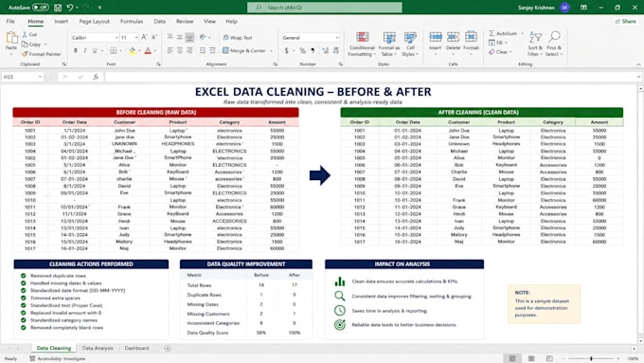Open Customize Quick Access Toolbar dropdown
This screenshot has height=363, width=644.
[99, 8]
